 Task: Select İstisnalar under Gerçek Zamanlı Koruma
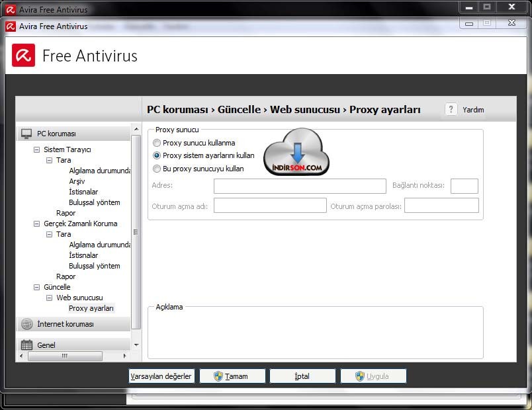[x=83, y=255]
